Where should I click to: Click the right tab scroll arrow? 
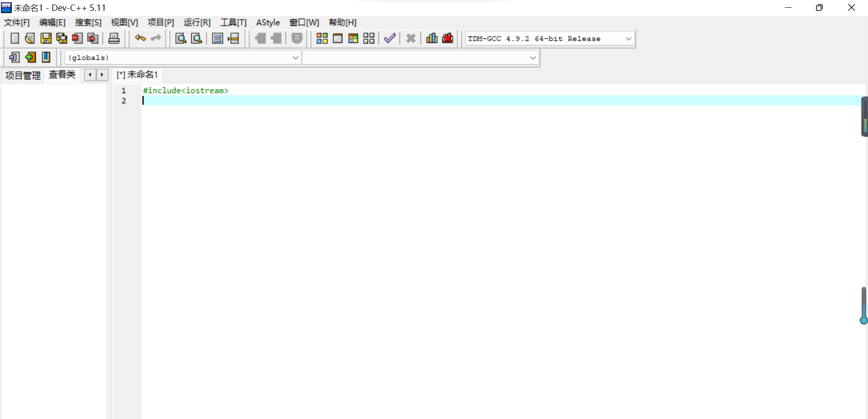pyautogui.click(x=102, y=75)
